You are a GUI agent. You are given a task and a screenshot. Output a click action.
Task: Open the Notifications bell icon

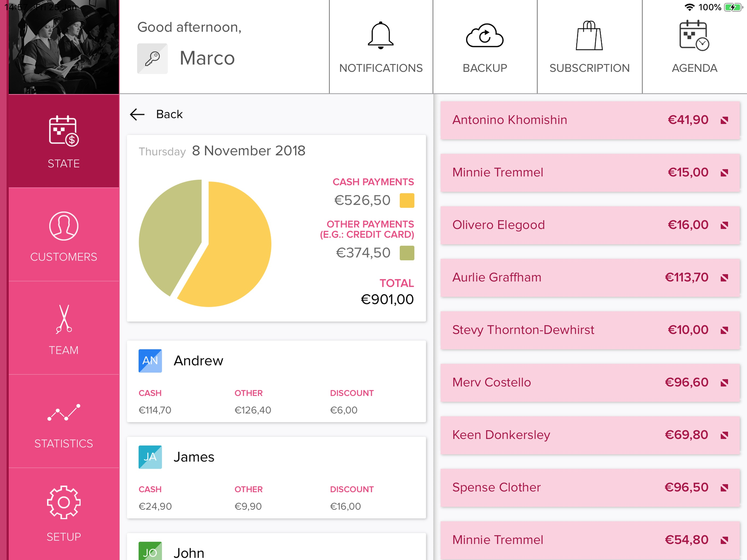[x=381, y=36]
